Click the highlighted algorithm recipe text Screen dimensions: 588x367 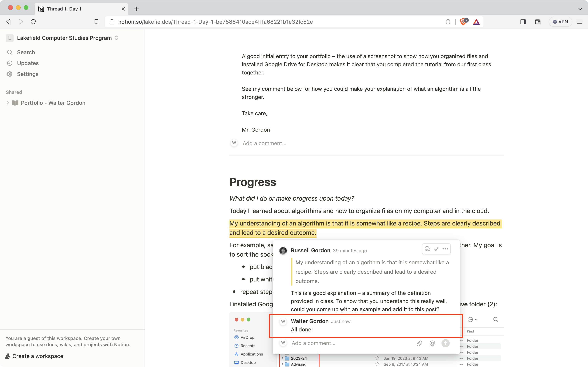coord(364,224)
